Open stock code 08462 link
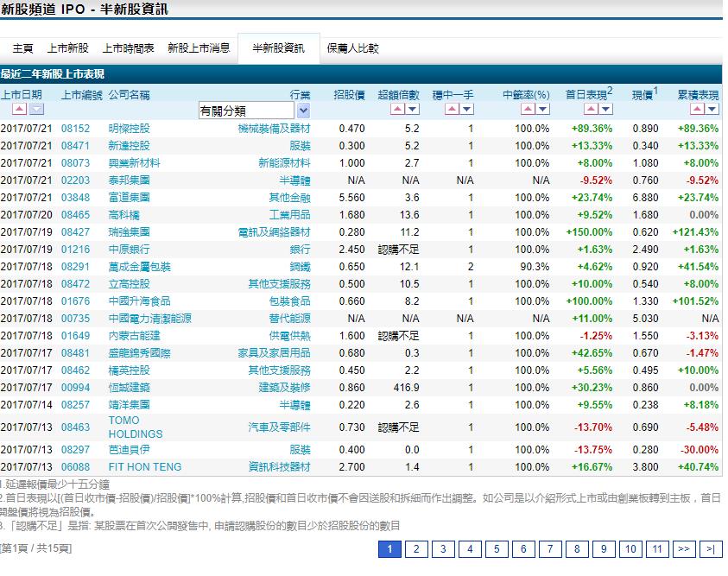The image size is (728, 576). coord(75,370)
